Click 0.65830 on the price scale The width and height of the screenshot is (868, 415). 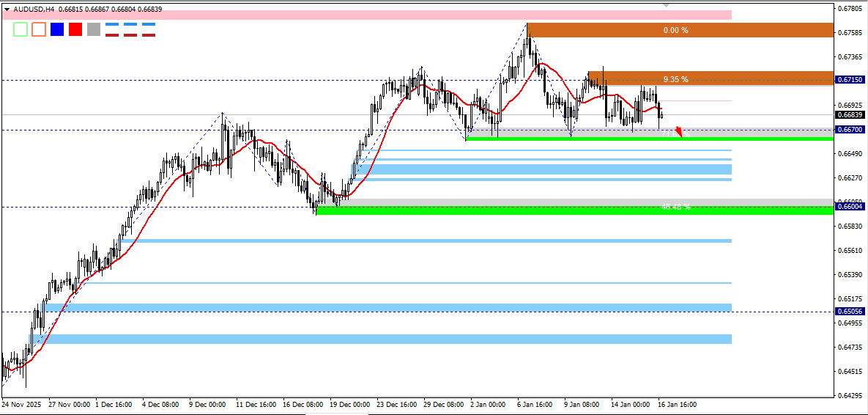pyautogui.click(x=850, y=226)
